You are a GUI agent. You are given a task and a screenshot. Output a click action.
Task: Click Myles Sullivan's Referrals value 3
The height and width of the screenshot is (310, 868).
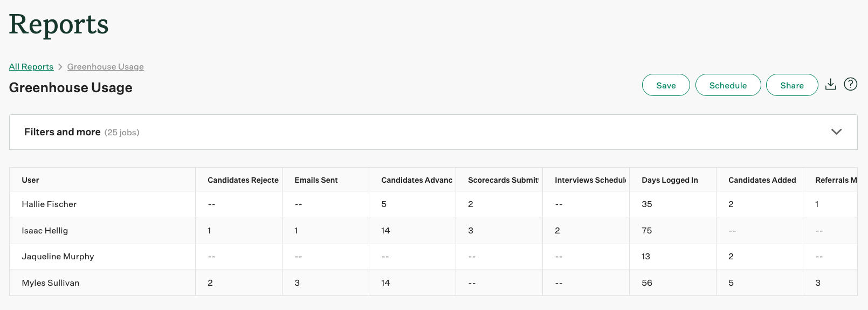[818, 283]
